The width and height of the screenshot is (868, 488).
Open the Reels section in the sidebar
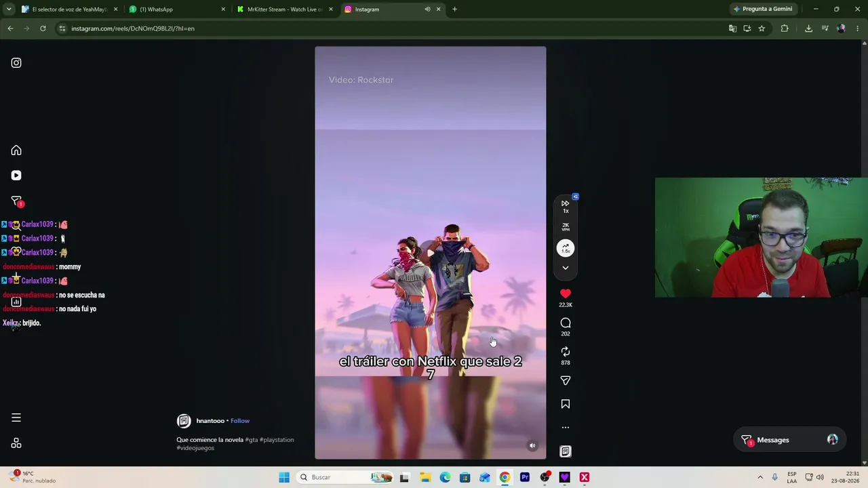[x=16, y=176]
